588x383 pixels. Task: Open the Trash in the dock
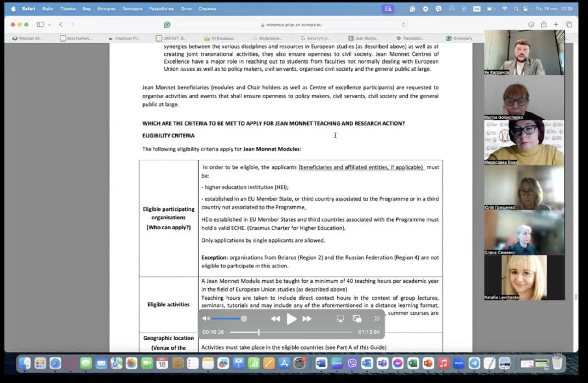(x=557, y=363)
